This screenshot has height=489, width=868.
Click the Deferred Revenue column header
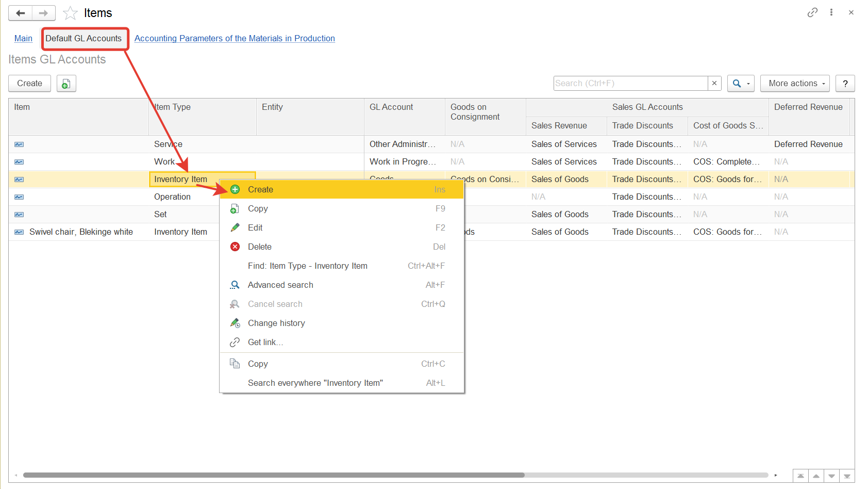pos(809,117)
